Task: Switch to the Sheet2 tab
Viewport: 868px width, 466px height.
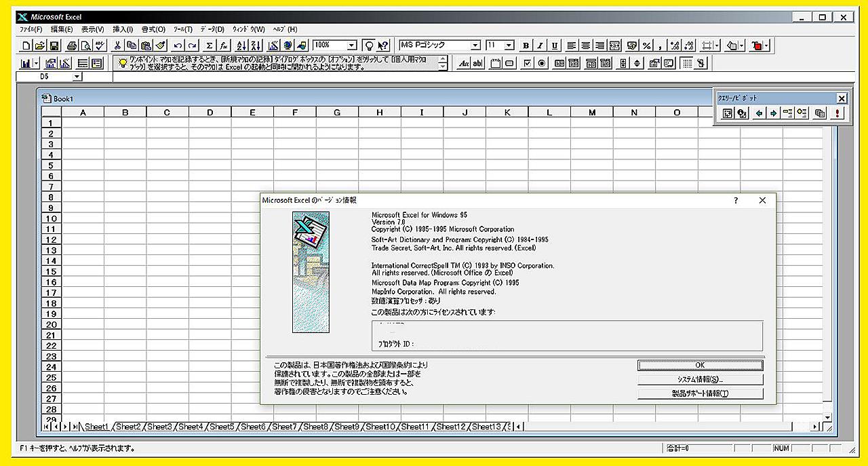Action: [x=128, y=427]
